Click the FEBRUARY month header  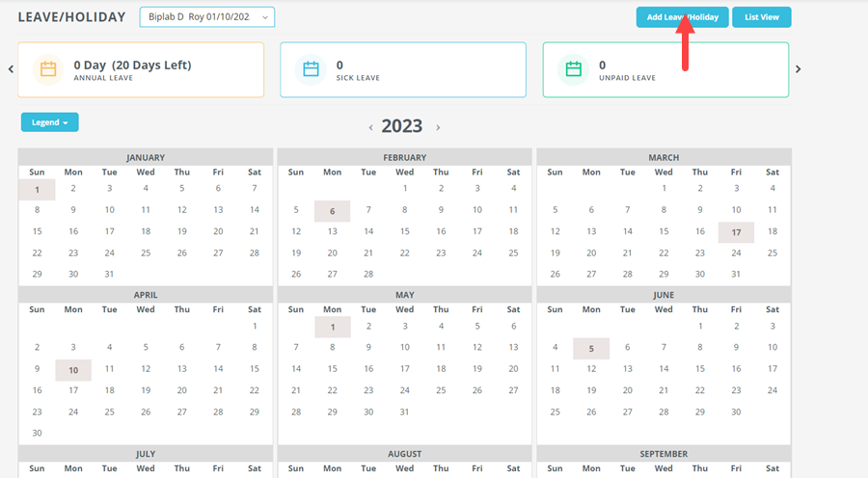click(x=405, y=158)
